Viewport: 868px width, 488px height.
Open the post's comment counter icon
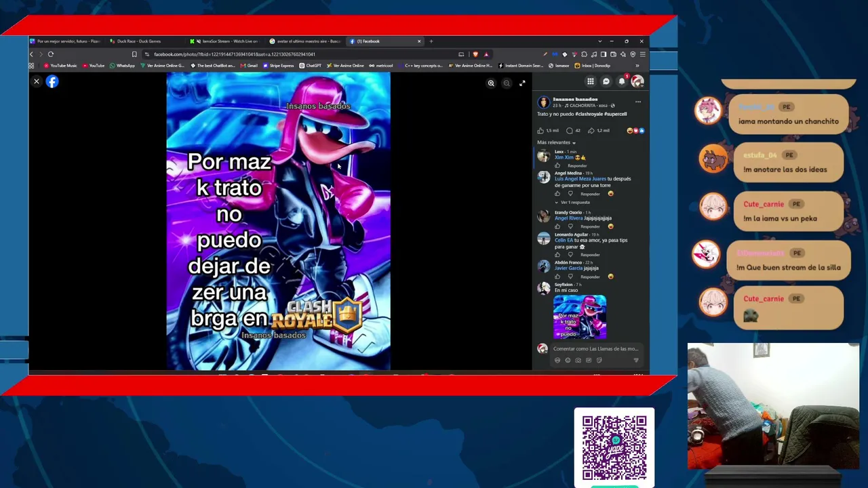570,130
